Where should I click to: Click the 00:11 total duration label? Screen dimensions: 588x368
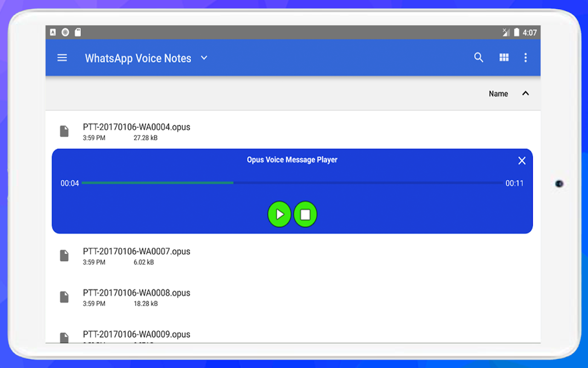coord(514,183)
